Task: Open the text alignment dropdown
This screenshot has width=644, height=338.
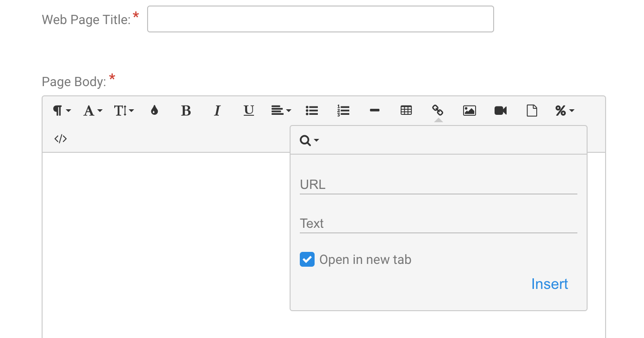Action: [x=281, y=111]
